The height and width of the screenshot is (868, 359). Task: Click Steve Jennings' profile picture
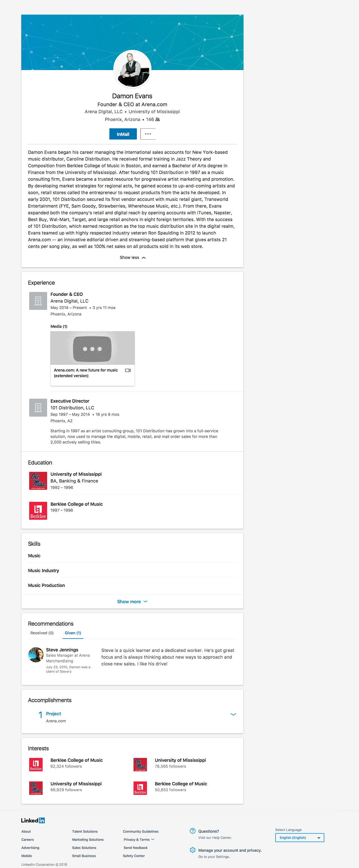[36, 655]
